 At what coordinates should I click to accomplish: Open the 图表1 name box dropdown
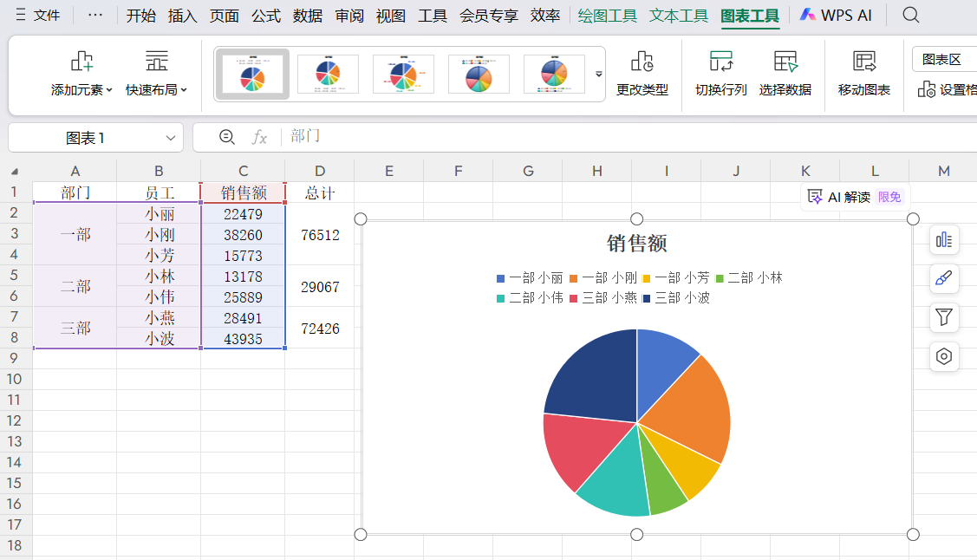pos(168,137)
